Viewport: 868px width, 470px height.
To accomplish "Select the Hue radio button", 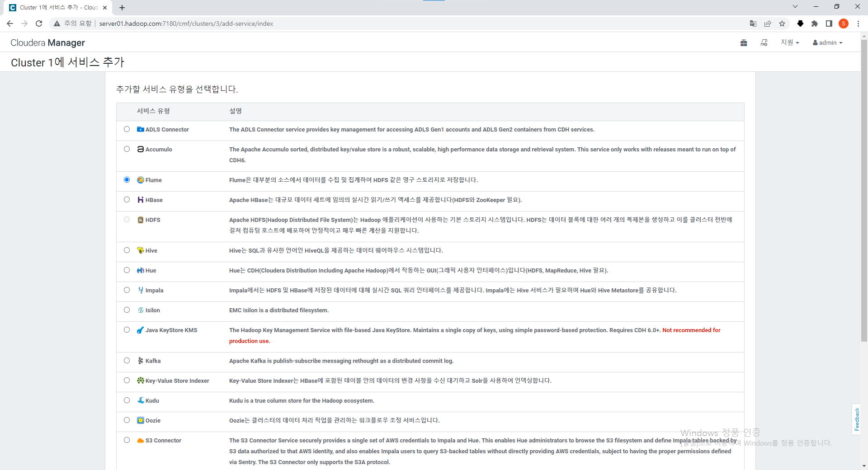I will 127,270.
